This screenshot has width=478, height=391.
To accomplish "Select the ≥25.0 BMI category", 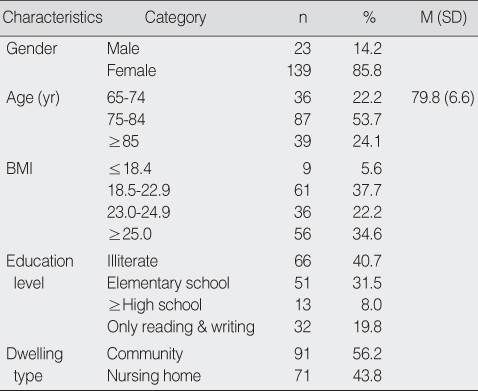I will click(x=130, y=234).
